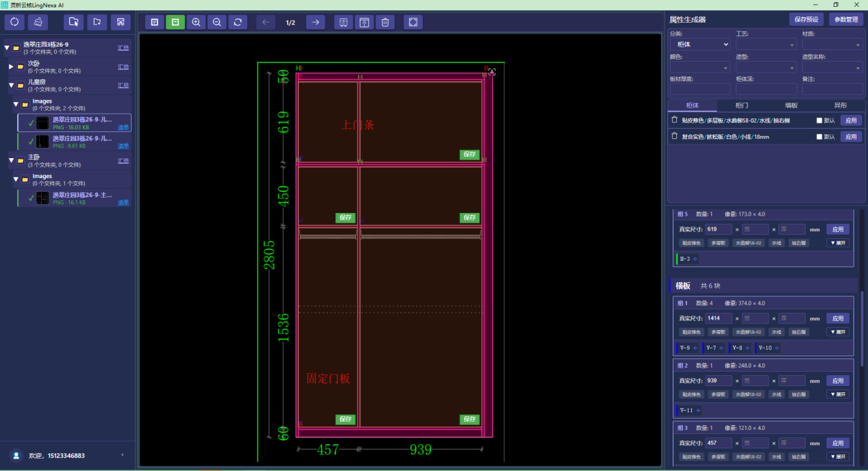Open the 造型 dropdown
The image size is (868, 471).
click(x=766, y=68)
